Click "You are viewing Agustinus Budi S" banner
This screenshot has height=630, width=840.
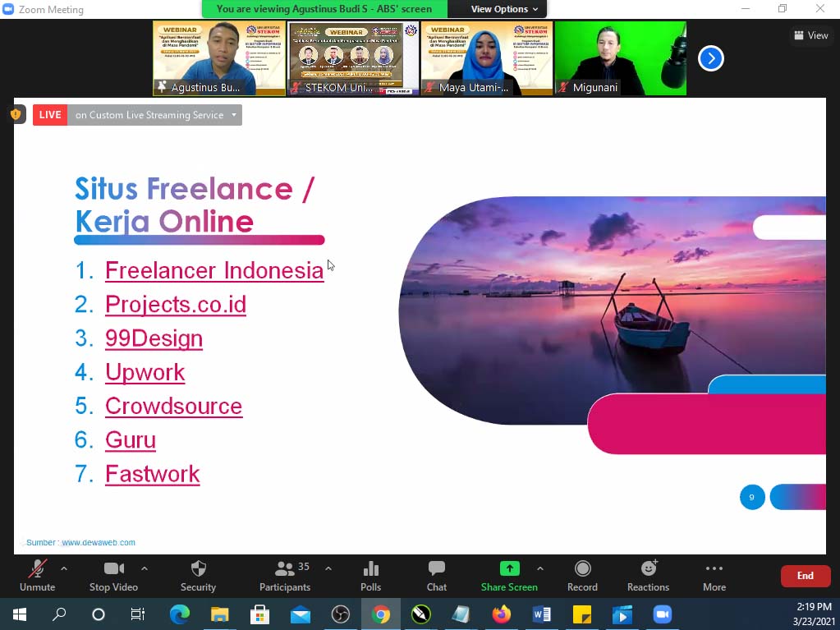click(x=324, y=9)
